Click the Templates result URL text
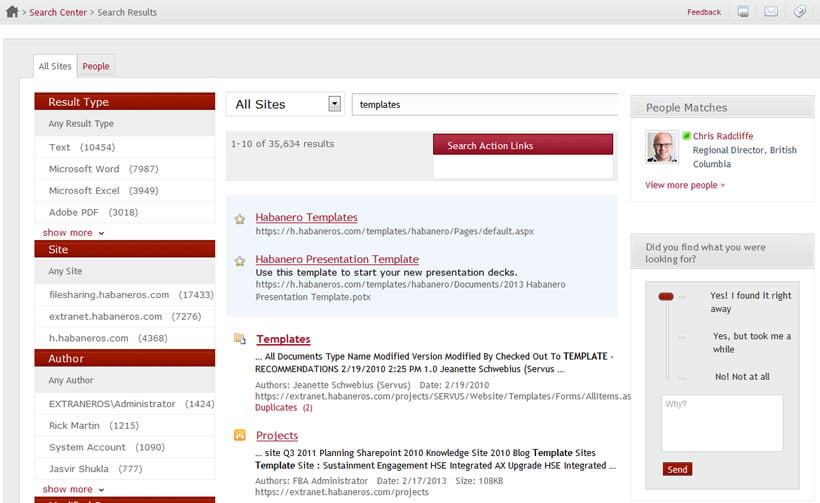Image resolution: width=820 pixels, height=503 pixels. click(443, 396)
